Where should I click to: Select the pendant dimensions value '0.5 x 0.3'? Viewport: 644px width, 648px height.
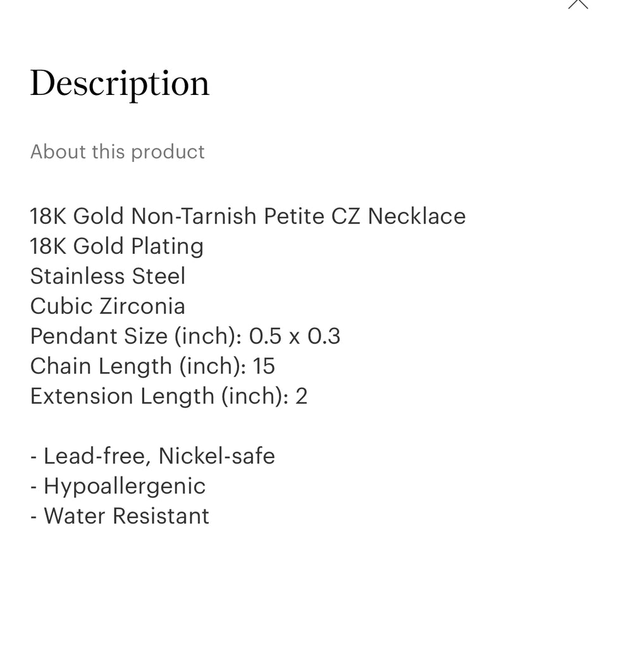point(295,336)
